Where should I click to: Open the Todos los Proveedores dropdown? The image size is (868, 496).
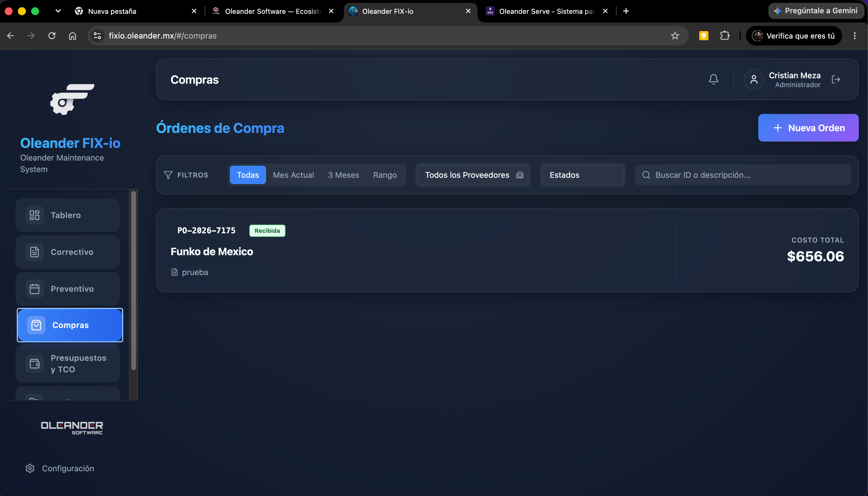(x=473, y=175)
